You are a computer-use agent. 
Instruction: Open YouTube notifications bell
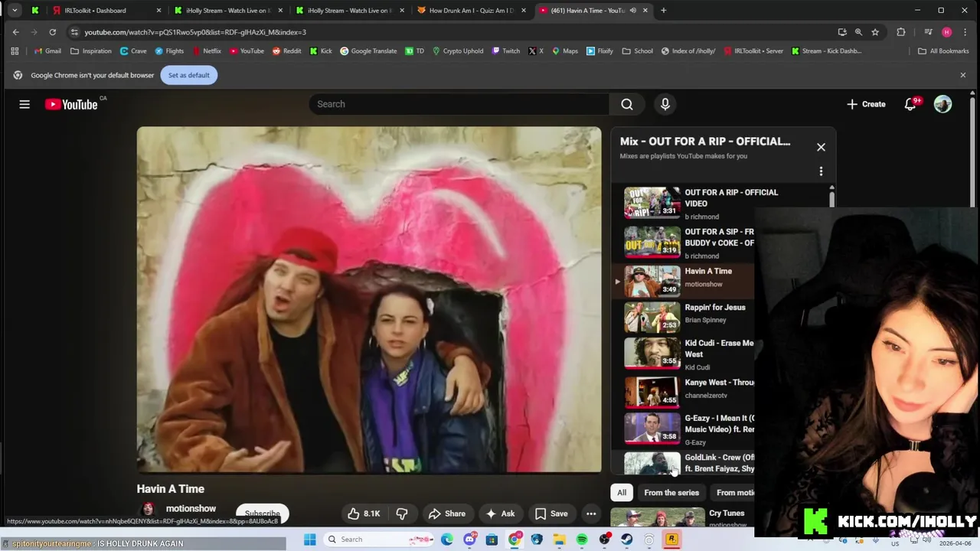(x=910, y=104)
